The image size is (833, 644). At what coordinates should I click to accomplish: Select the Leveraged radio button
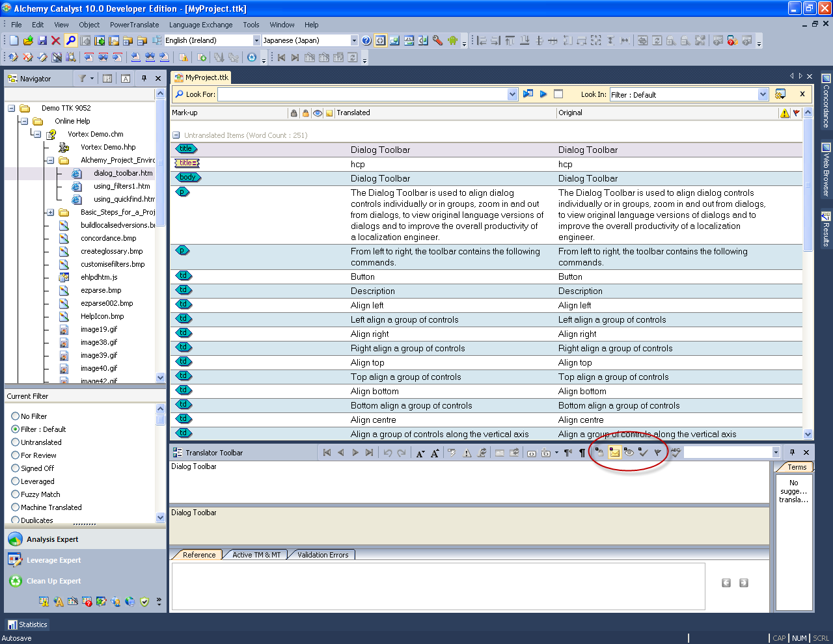click(x=16, y=481)
